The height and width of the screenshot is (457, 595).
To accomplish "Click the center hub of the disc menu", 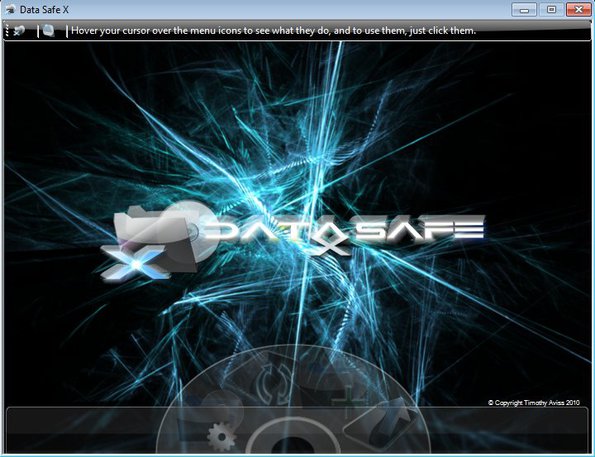I will click(x=293, y=440).
